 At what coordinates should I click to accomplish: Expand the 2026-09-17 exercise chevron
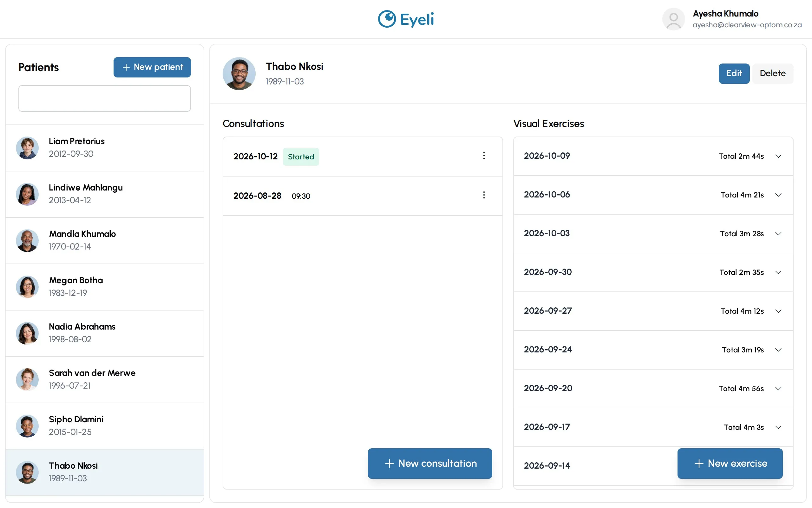click(x=778, y=427)
